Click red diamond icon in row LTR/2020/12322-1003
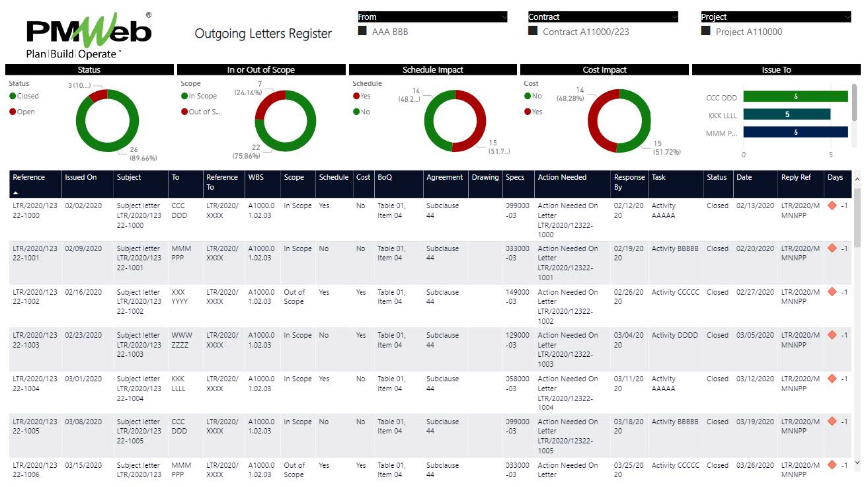Viewport: 868px width, 487px height. [x=832, y=335]
